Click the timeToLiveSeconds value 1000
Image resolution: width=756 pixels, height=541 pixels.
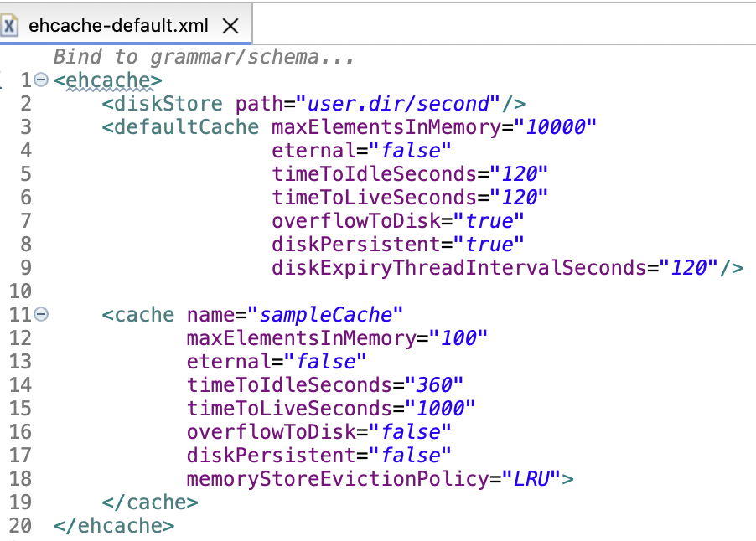440,409
